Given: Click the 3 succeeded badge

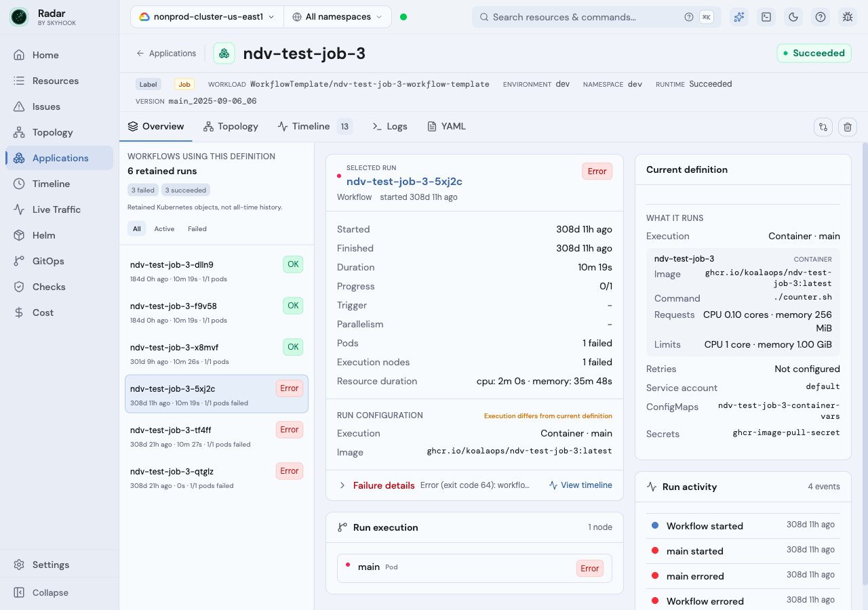Looking at the screenshot, I should (x=186, y=190).
